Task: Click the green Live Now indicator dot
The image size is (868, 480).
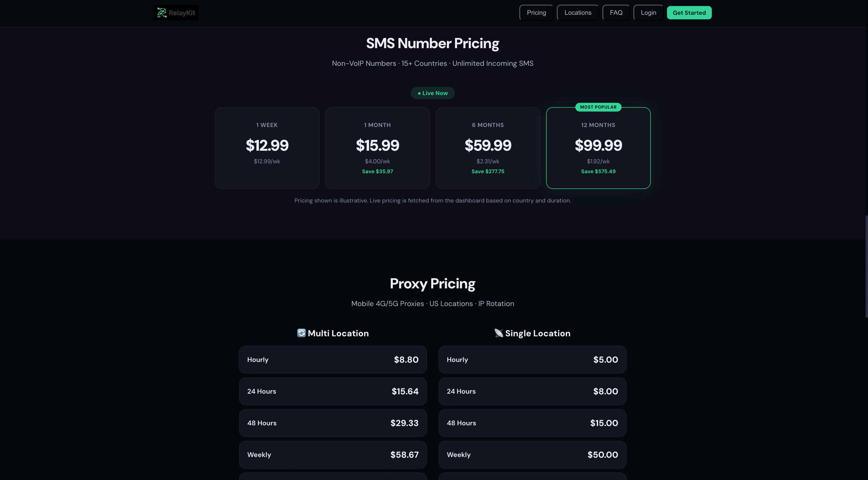Action: pos(419,93)
